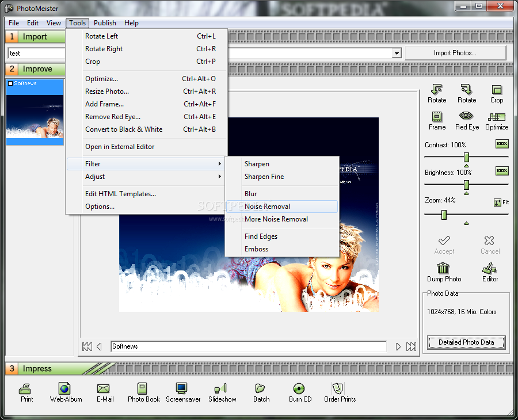This screenshot has height=420, width=518.
Task: Open the external Editor icon
Action: point(489,268)
